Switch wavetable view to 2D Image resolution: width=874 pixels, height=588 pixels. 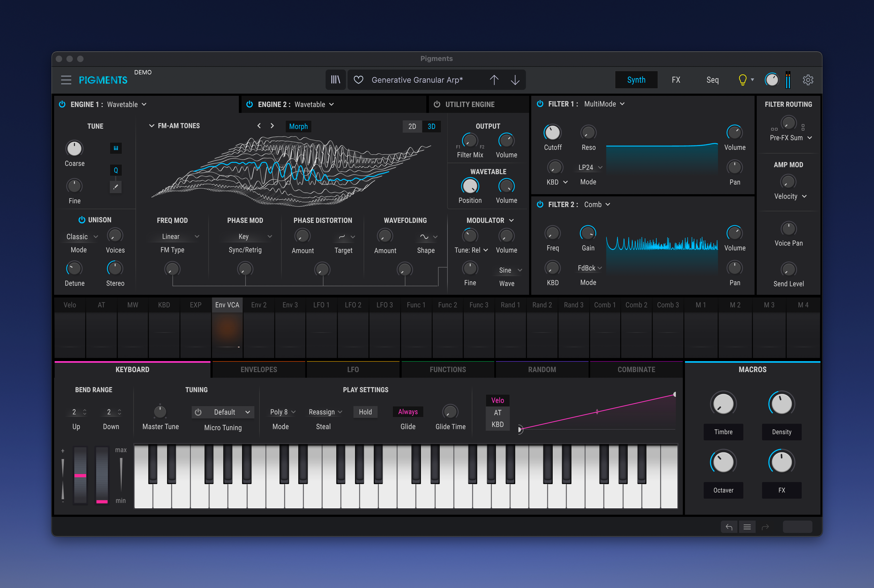pos(412,126)
